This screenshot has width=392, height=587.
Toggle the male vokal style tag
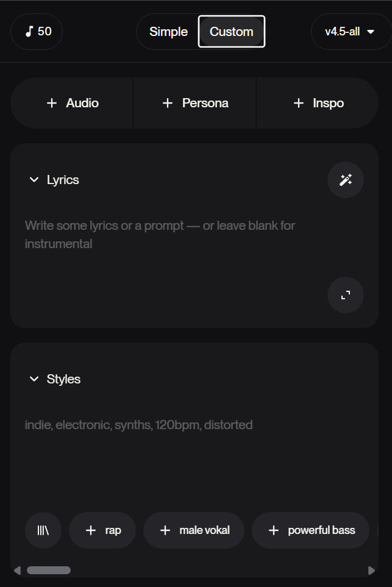coord(194,530)
